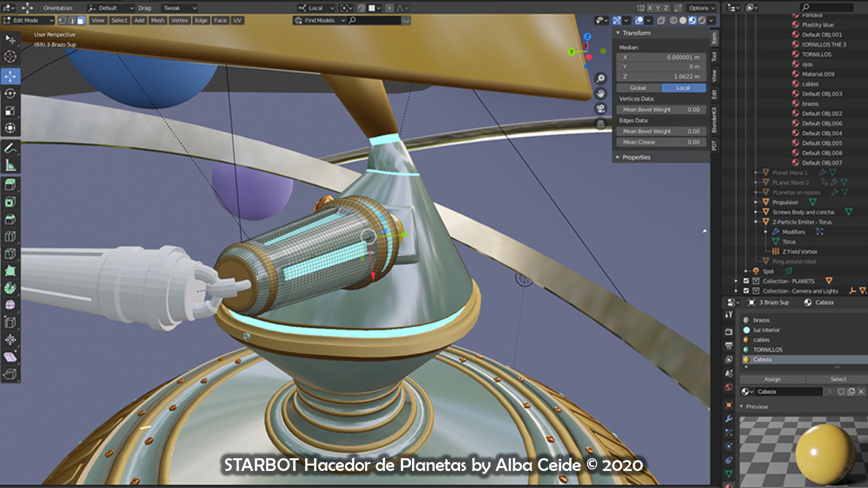Choose the Spin tool

10,288
